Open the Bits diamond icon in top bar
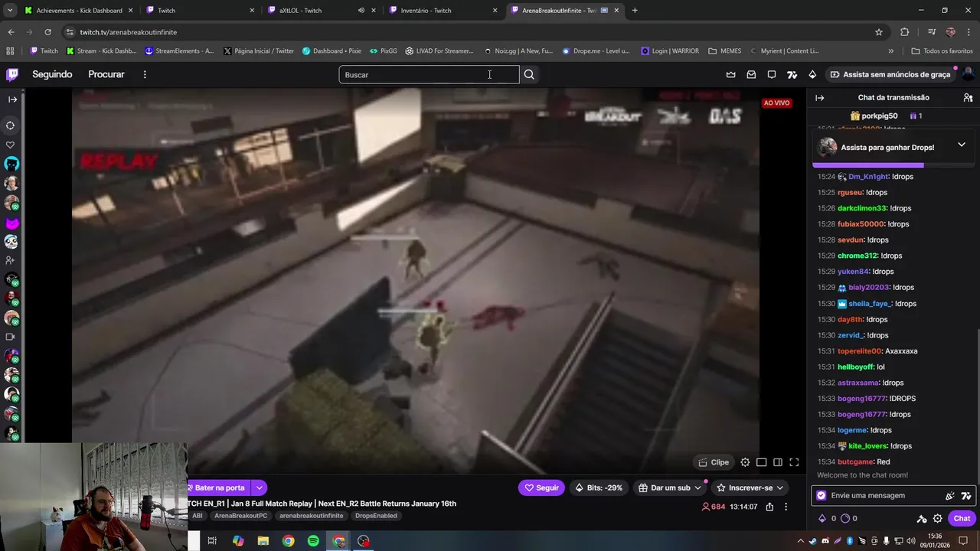980x551 pixels. (812, 74)
